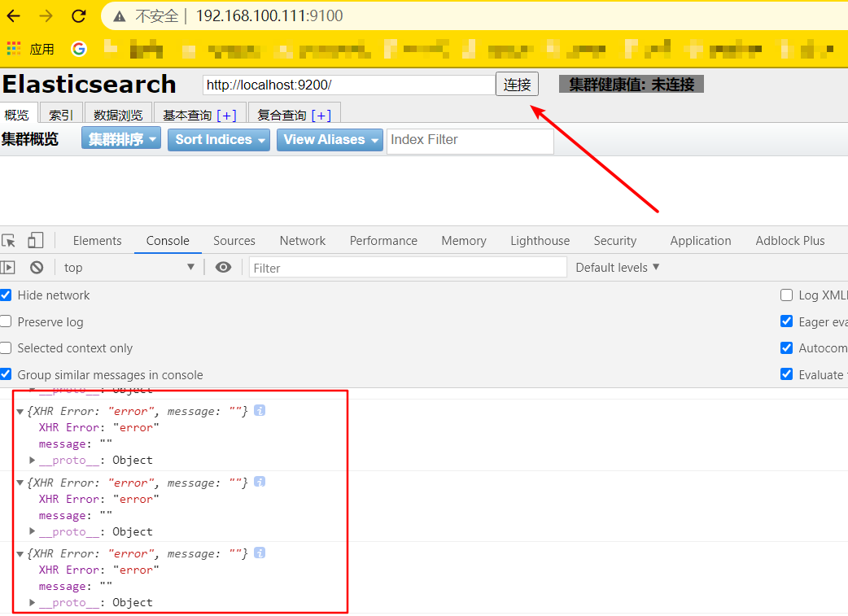Click info badge on third XHR Error object
Viewport: 848px width, 616px height.
[x=260, y=553]
